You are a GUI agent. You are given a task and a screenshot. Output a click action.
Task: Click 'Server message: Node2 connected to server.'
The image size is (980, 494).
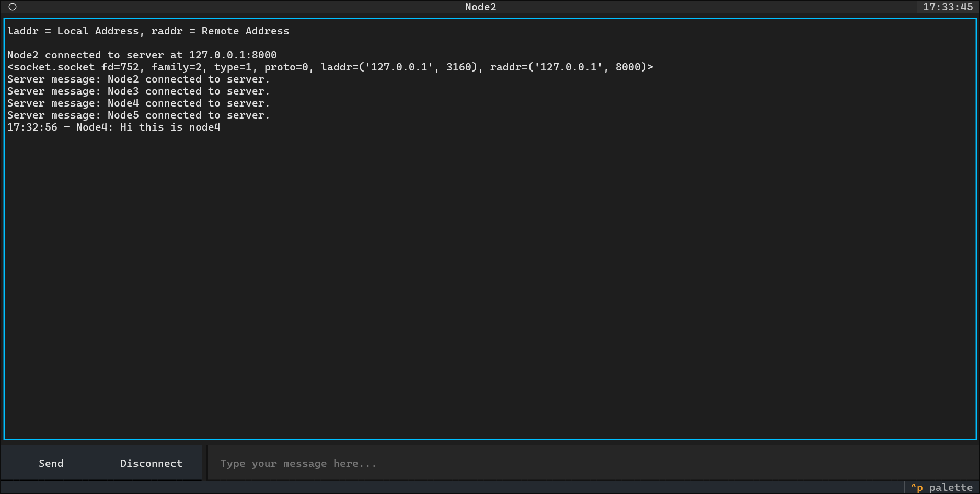click(139, 79)
